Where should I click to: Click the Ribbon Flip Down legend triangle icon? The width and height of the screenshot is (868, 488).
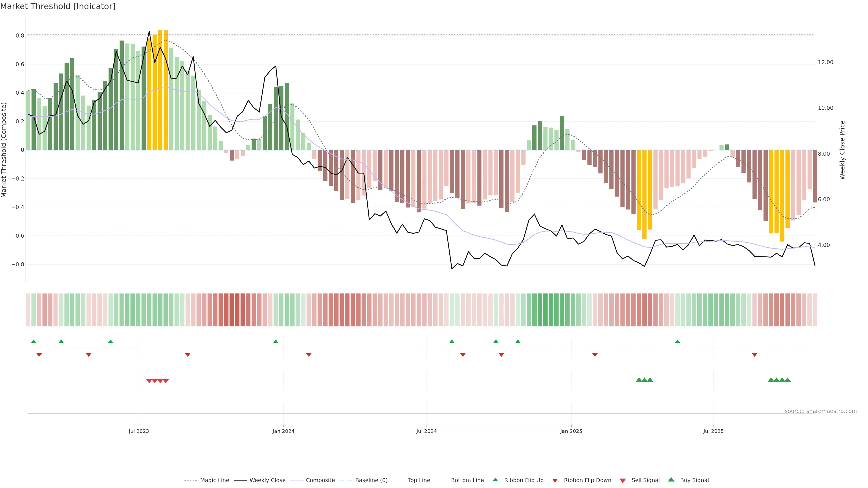(x=555, y=481)
